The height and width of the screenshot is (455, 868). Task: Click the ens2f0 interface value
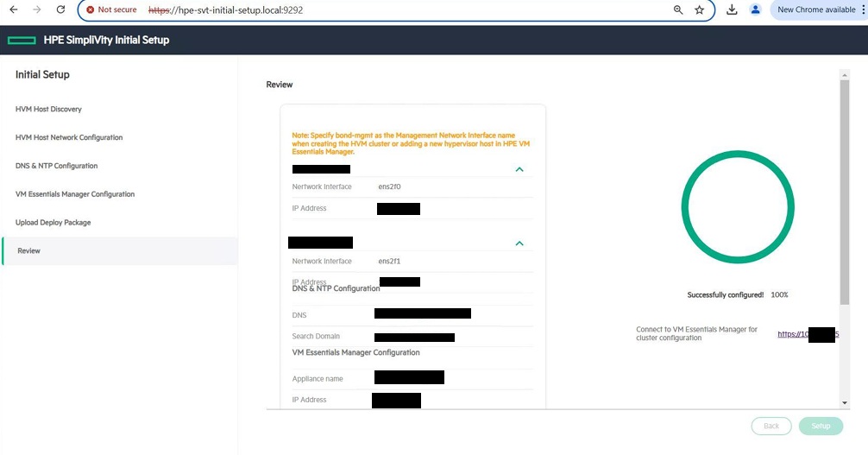coord(390,186)
